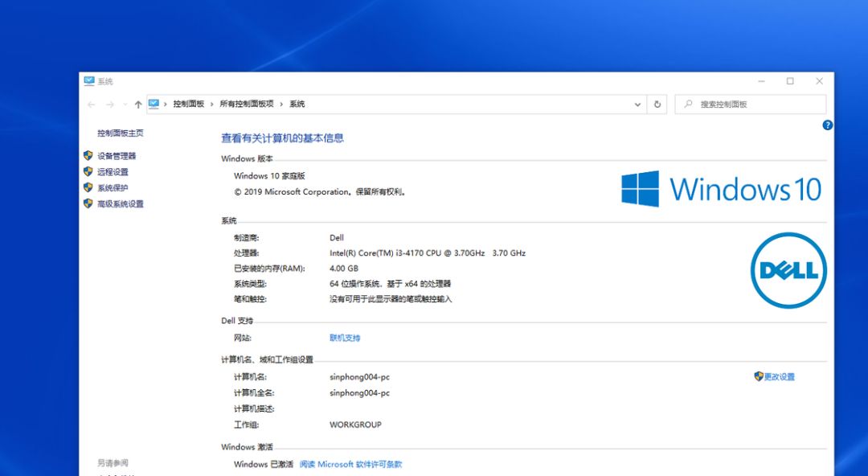Go up one level with up arrow
This screenshot has width=868, height=476.
coord(138,105)
